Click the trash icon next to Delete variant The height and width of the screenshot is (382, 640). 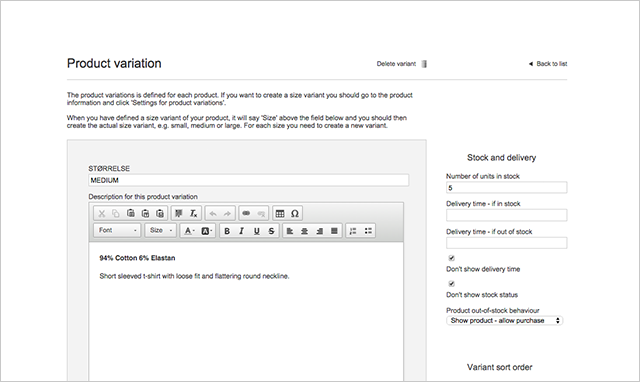click(x=424, y=64)
